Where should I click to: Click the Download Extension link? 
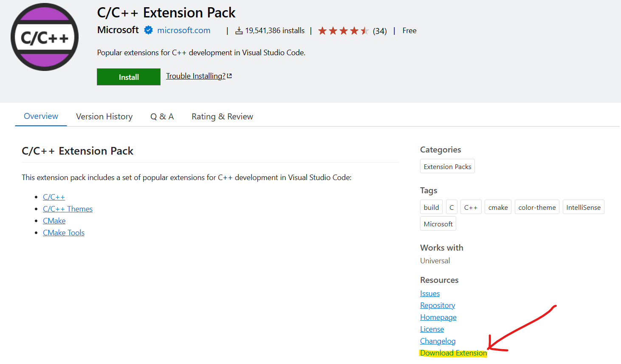pyautogui.click(x=453, y=353)
